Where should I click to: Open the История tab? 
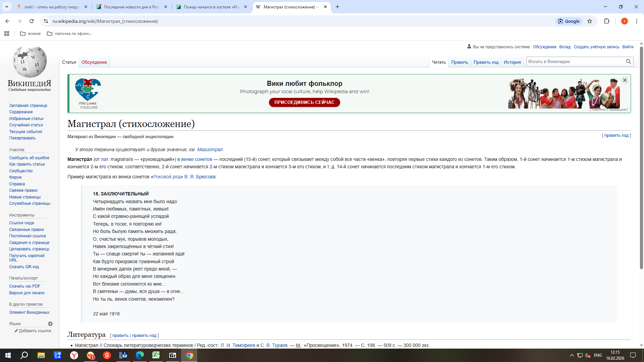[x=512, y=62]
